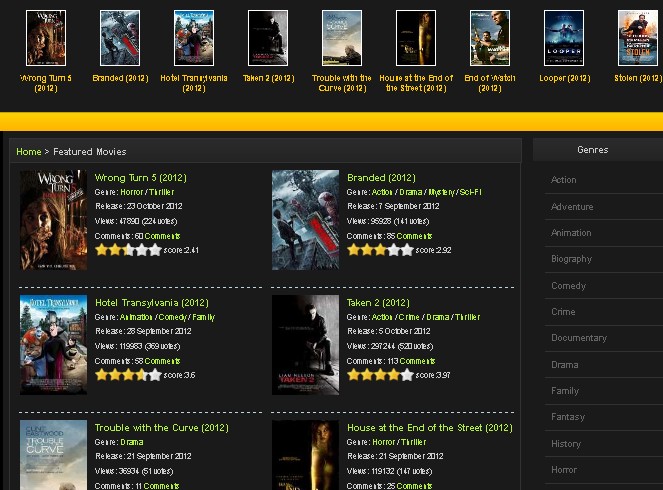Click Trouble with the Curve large poster

(x=53, y=455)
